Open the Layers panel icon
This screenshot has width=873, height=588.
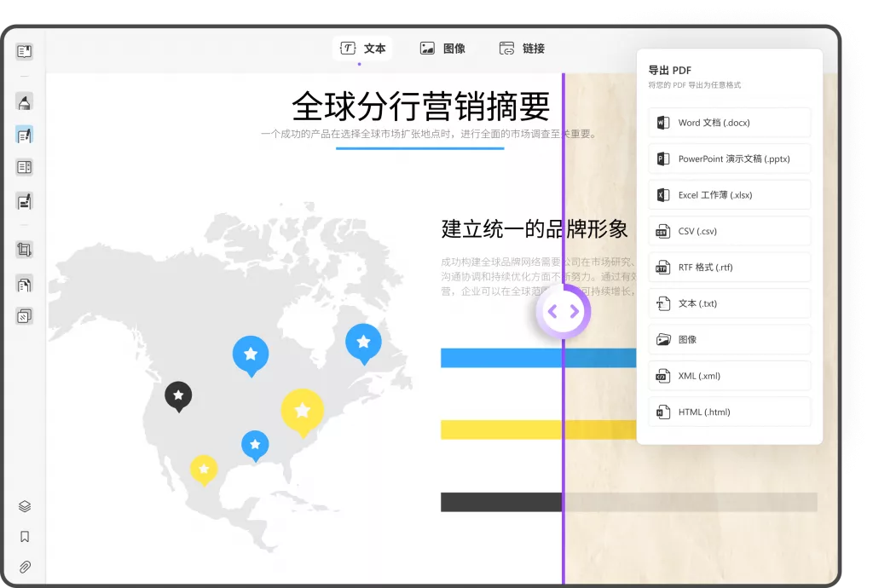[25, 506]
